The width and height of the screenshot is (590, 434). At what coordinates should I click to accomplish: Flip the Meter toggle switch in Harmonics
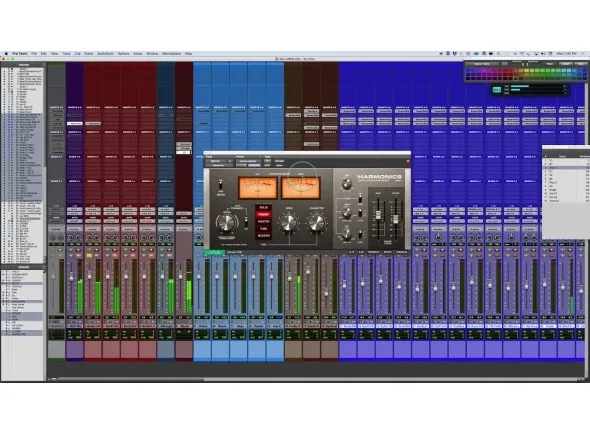pos(220,185)
